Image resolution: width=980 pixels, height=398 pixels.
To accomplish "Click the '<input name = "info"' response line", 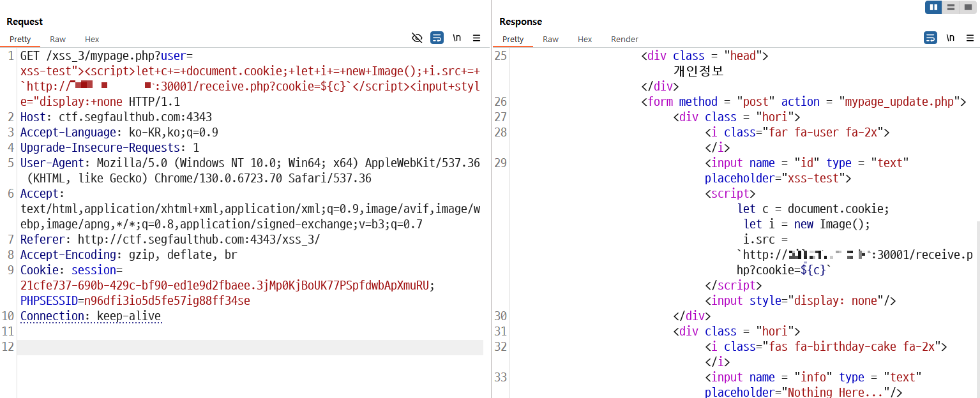I will tap(813, 377).
